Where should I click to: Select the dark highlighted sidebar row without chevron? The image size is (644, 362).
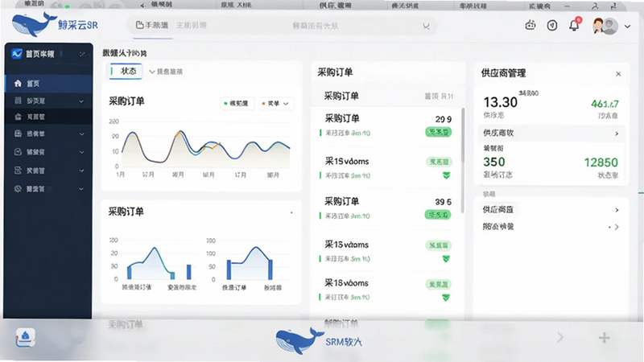click(48, 117)
